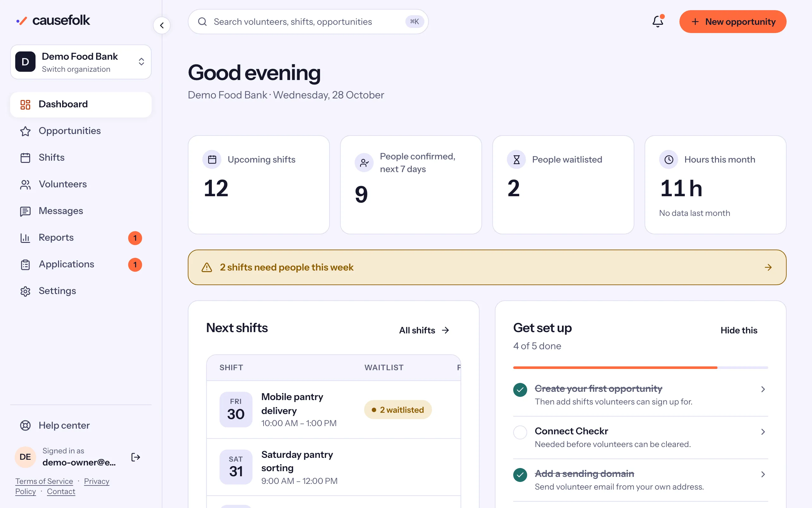Open the Demo Food Bank organization switcher

[x=81, y=62]
